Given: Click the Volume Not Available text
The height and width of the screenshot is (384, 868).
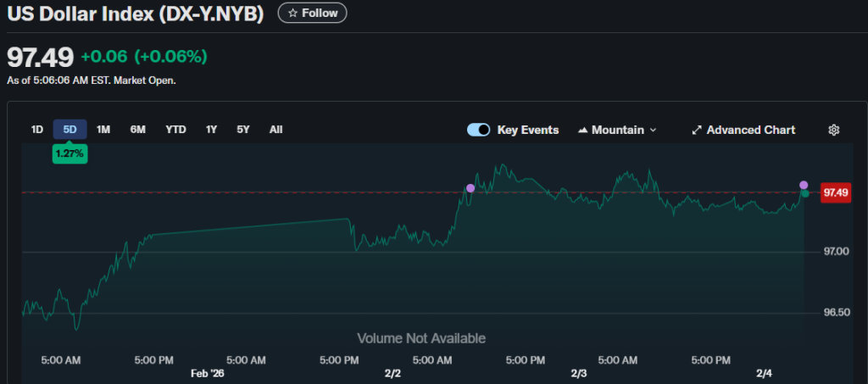Looking at the screenshot, I should coord(421,338).
